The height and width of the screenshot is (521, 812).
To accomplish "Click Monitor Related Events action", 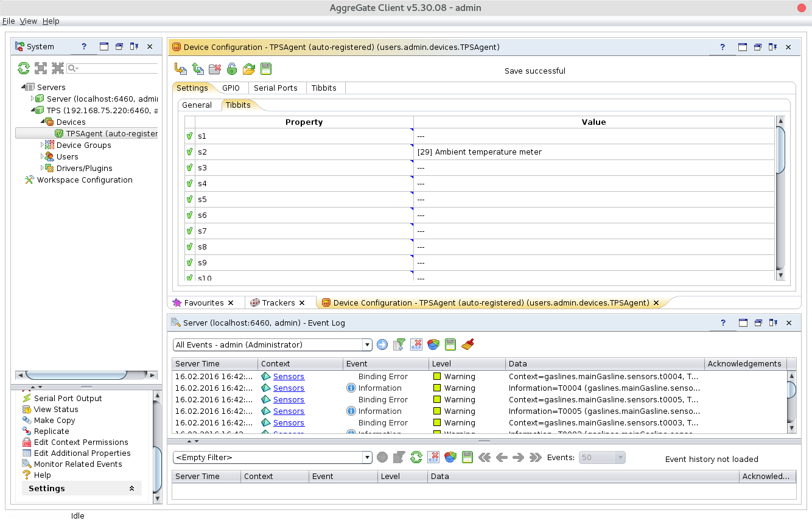I will tap(78, 464).
